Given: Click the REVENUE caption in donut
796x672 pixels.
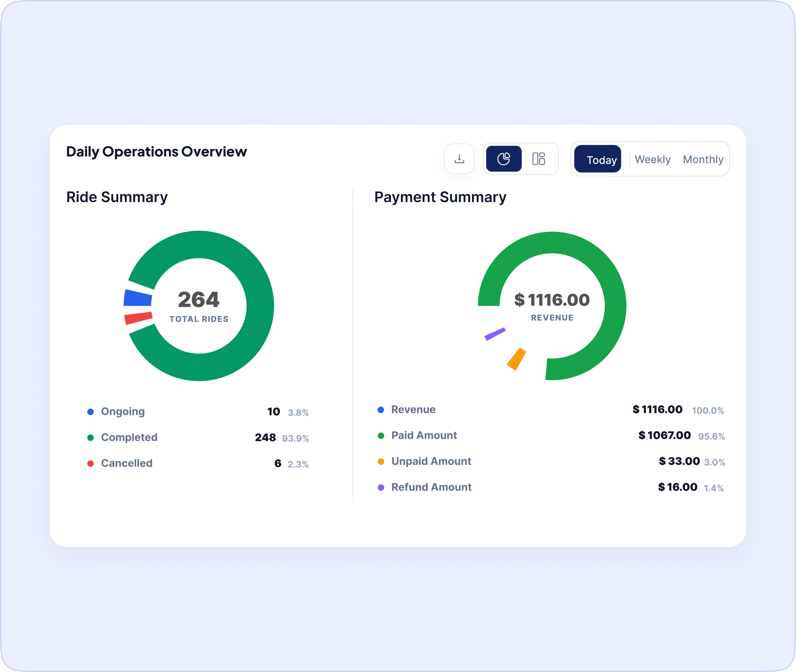Looking at the screenshot, I should (552, 318).
